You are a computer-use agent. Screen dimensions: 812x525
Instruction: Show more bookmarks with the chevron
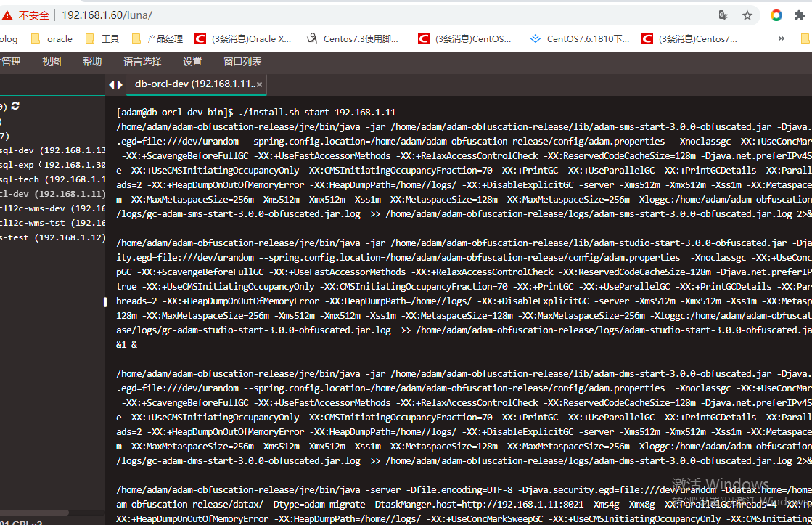781,39
